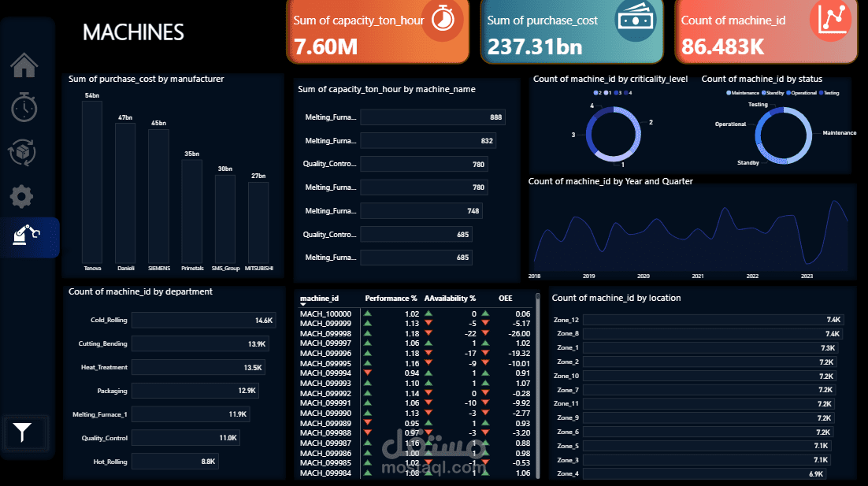The image size is (868, 486).
Task: Select the Tenova bar in purchase cost chart
Action: tap(92, 182)
